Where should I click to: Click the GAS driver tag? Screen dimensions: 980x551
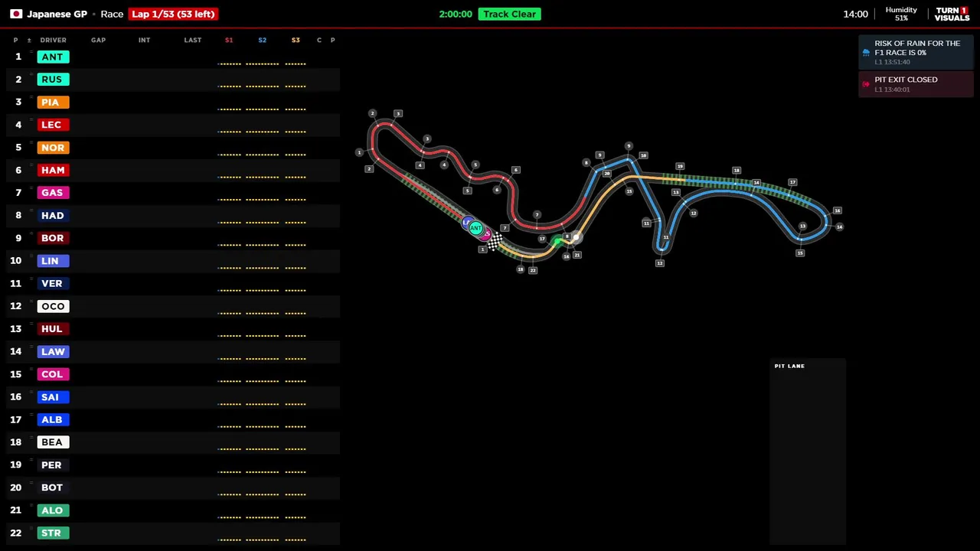[53, 193]
